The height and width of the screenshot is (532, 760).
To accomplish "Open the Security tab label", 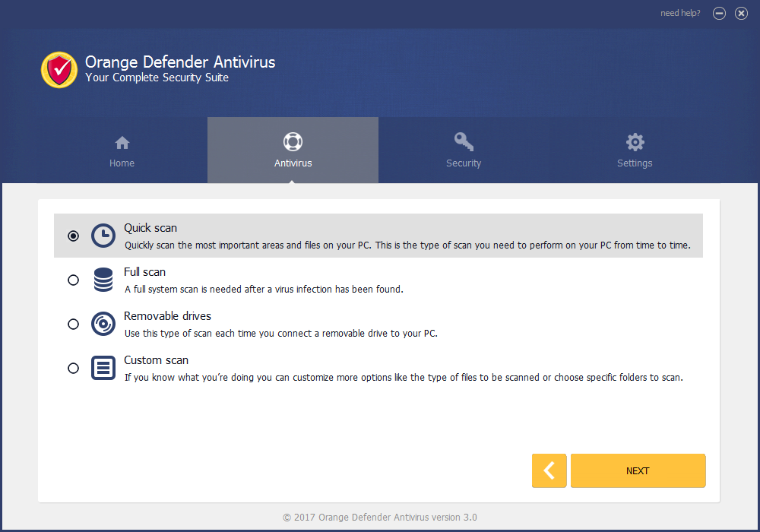I will [x=464, y=163].
